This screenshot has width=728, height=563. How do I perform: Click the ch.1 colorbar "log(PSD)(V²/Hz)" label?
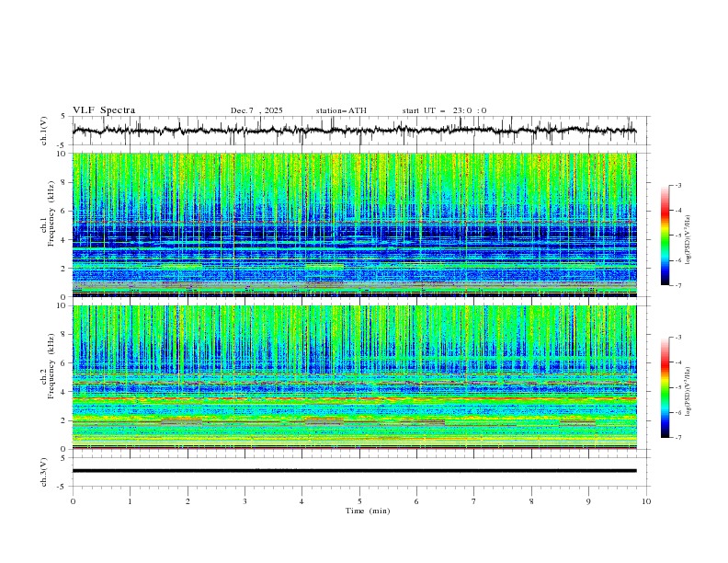click(688, 240)
